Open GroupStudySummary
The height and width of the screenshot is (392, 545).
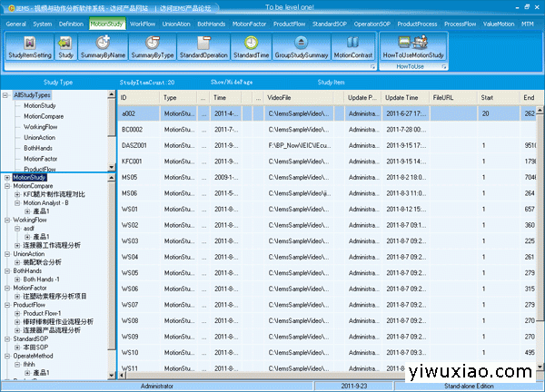pyautogui.click(x=302, y=47)
